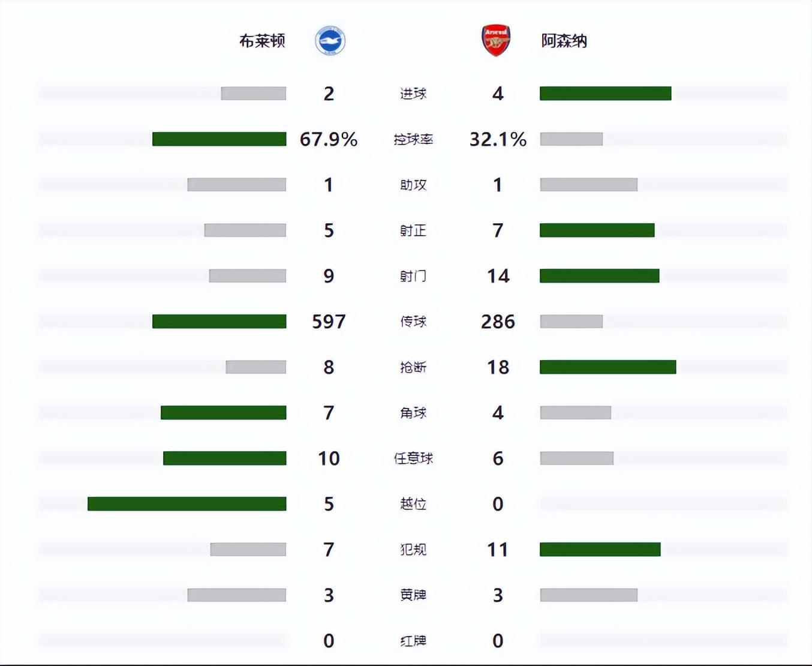Screen dimensions: 812x666
Task: Click the 控球率 stat label
Action: 413,139
